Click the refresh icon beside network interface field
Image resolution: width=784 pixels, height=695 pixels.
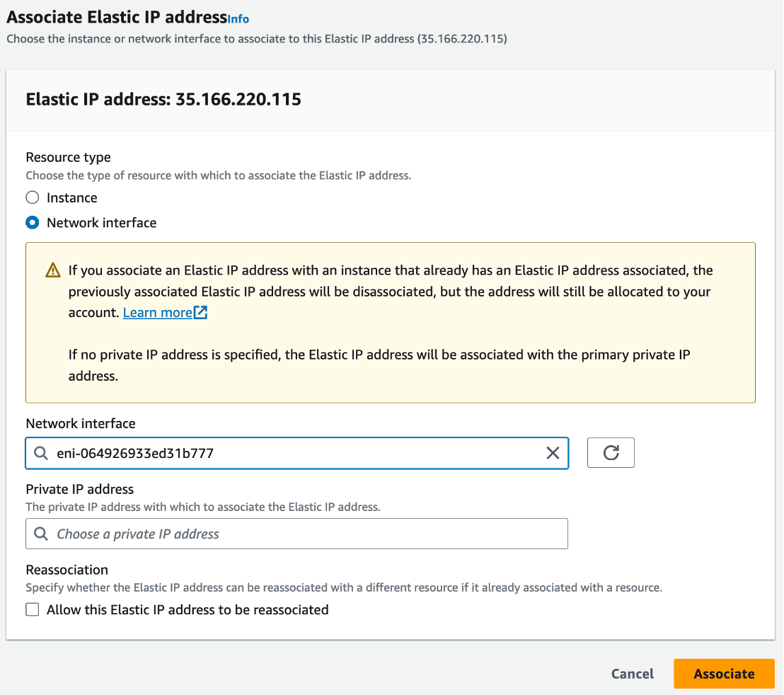click(610, 452)
